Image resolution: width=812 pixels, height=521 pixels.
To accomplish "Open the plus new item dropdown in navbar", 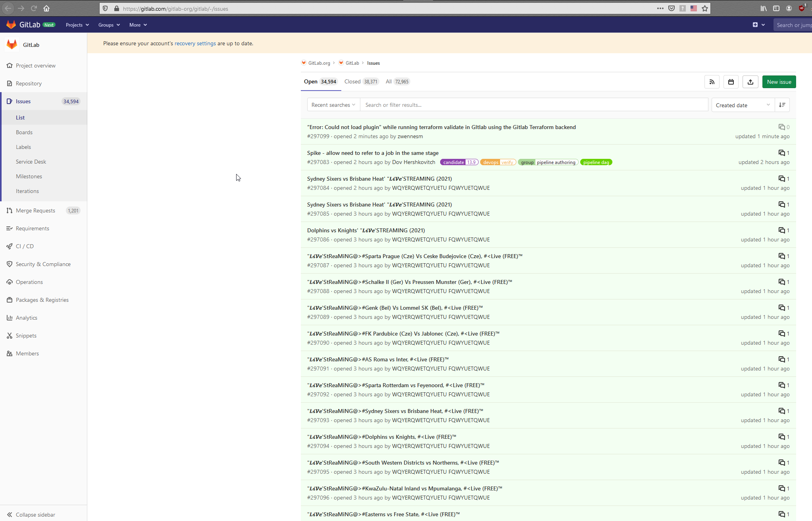I will tap(758, 25).
